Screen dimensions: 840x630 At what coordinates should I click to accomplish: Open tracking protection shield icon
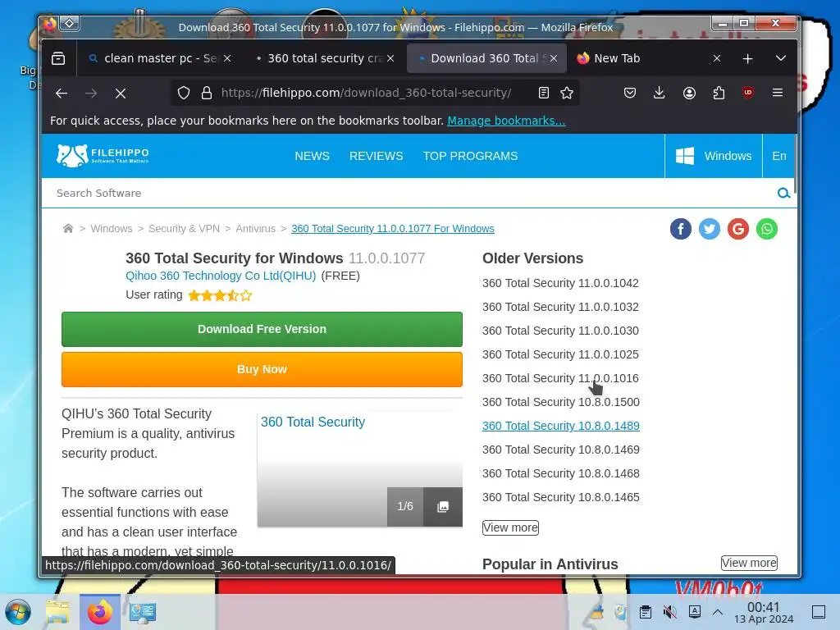pos(184,94)
